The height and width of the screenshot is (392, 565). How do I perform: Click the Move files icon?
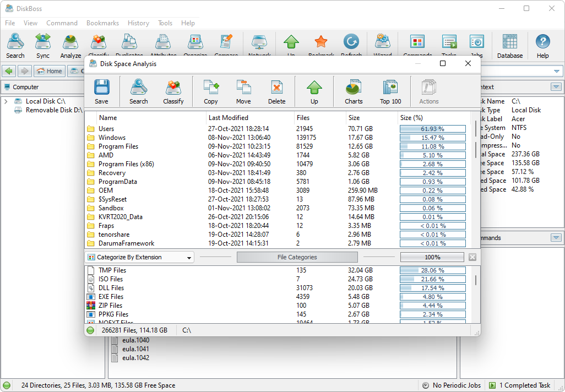(243, 92)
